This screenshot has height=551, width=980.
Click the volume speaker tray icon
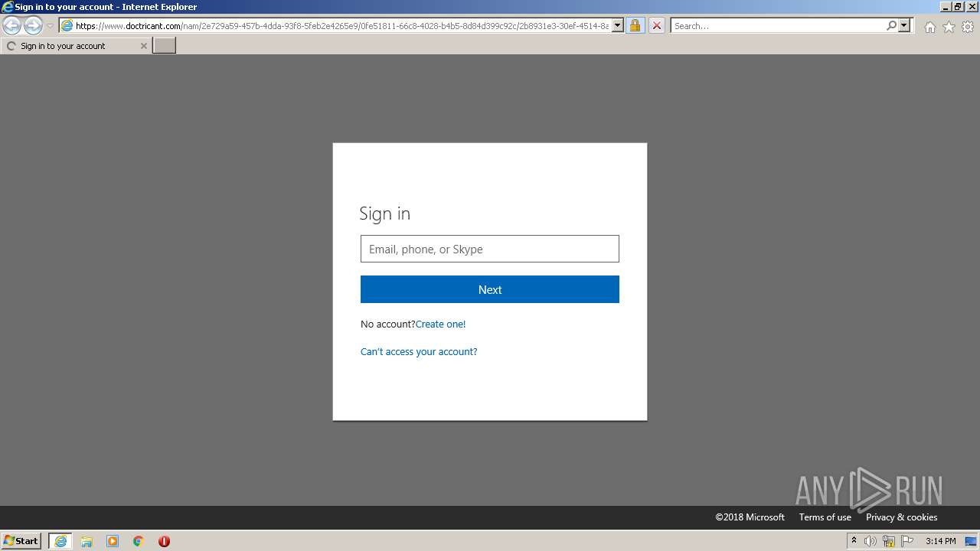(x=871, y=541)
